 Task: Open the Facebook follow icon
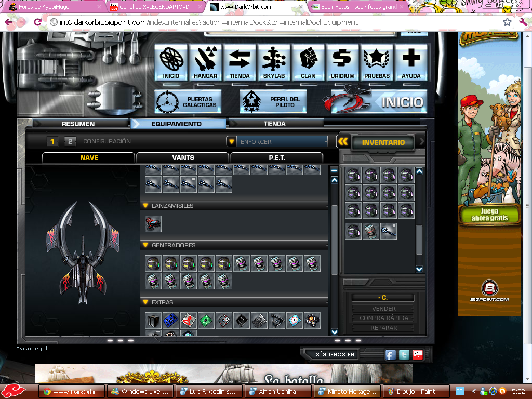[x=391, y=355]
